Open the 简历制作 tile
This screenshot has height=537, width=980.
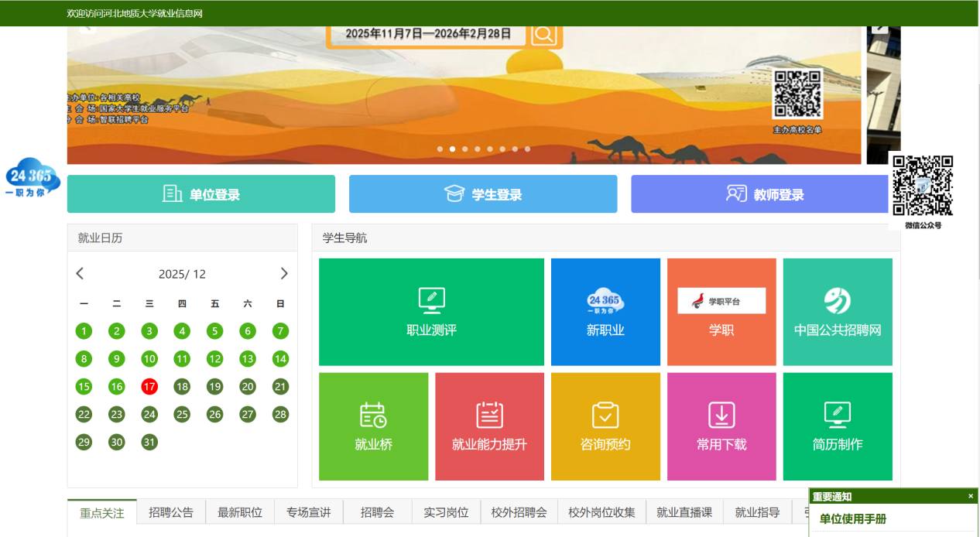tap(838, 426)
